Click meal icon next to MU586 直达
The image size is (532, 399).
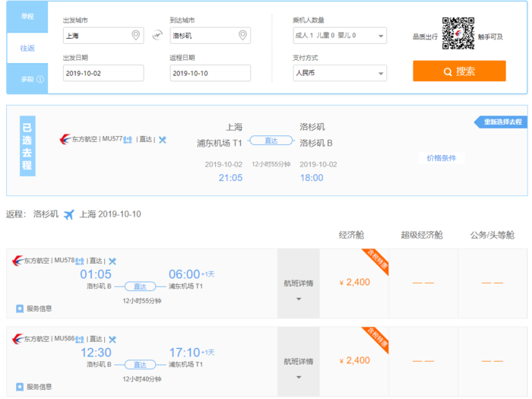[112, 339]
